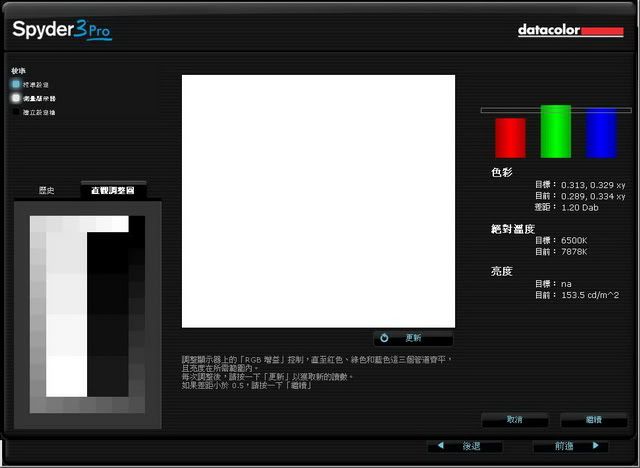Screen dimensions: 640x468
Task: Click the 繼續 (continue) button
Action: tap(593, 419)
